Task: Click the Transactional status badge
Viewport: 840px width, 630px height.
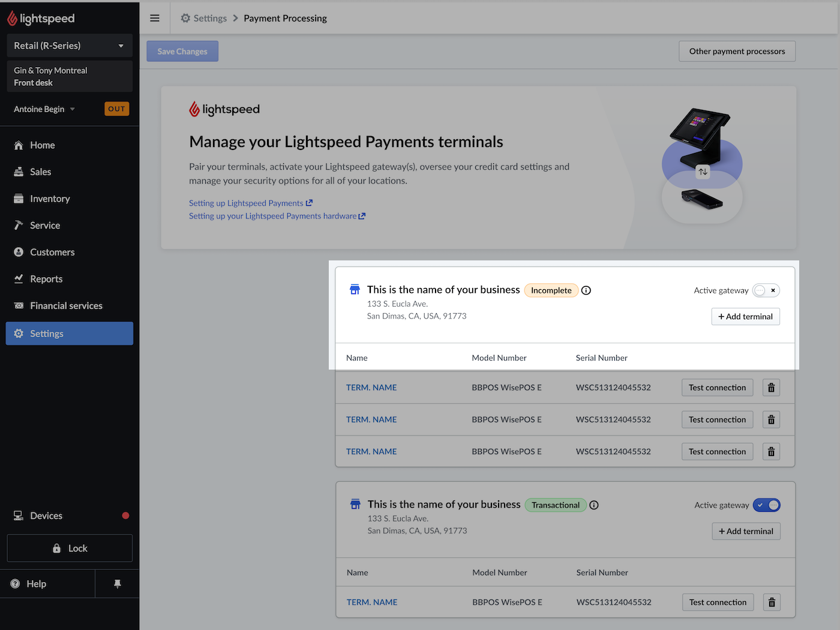Action: coord(556,505)
